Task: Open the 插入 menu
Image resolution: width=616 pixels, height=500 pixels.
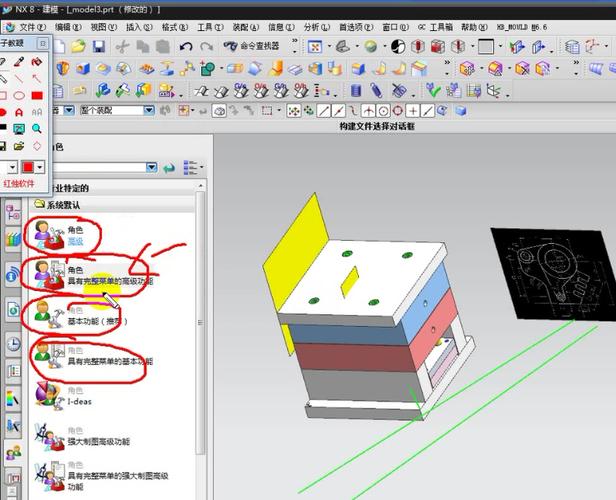Action: point(139,27)
